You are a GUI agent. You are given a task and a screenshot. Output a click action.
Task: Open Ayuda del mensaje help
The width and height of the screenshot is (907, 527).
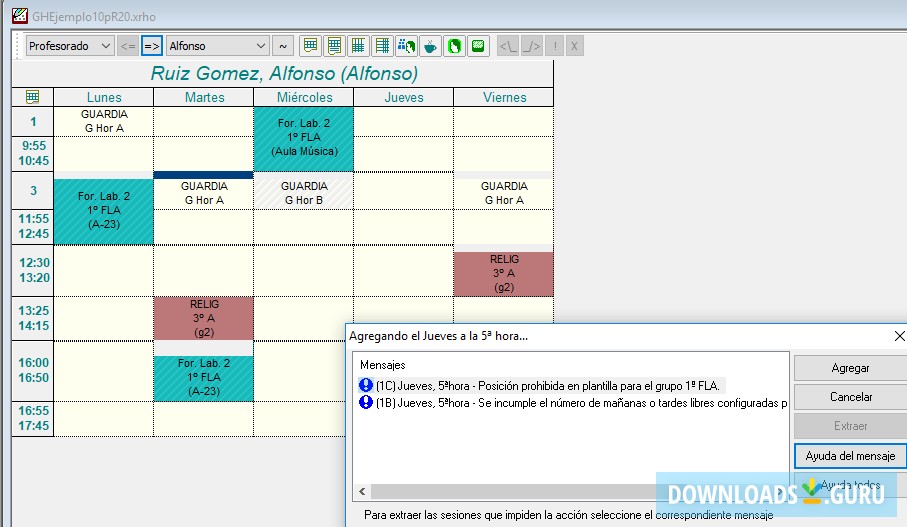pos(850,456)
